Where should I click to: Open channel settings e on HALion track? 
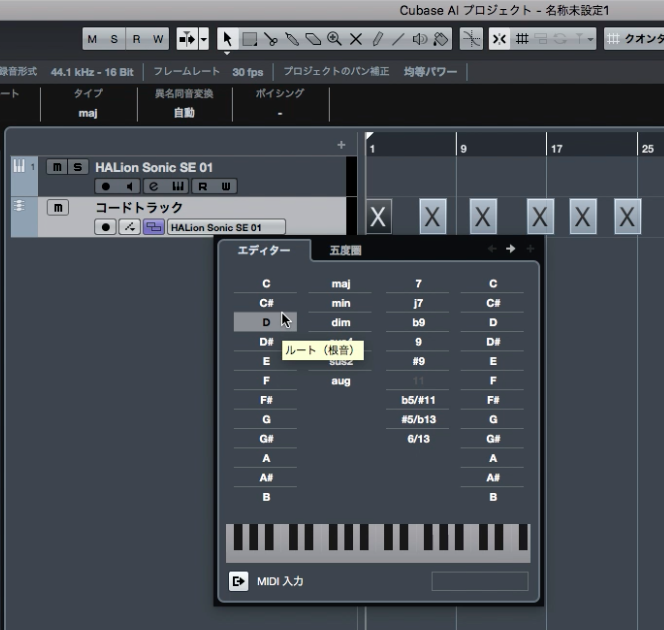point(154,186)
